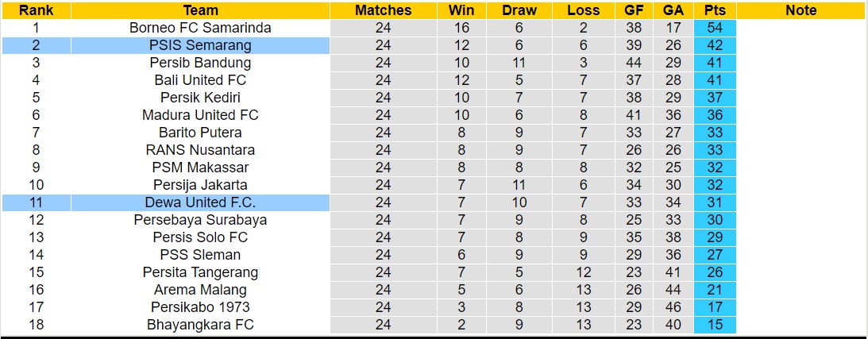The height and width of the screenshot is (339, 868).
Task: Click the Rank column header
Action: [36, 10]
